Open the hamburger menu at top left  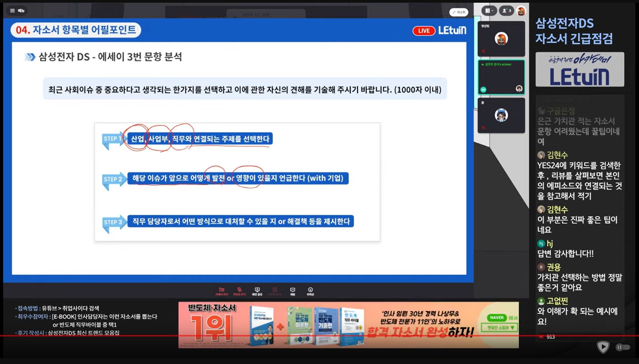tap(17, 10)
